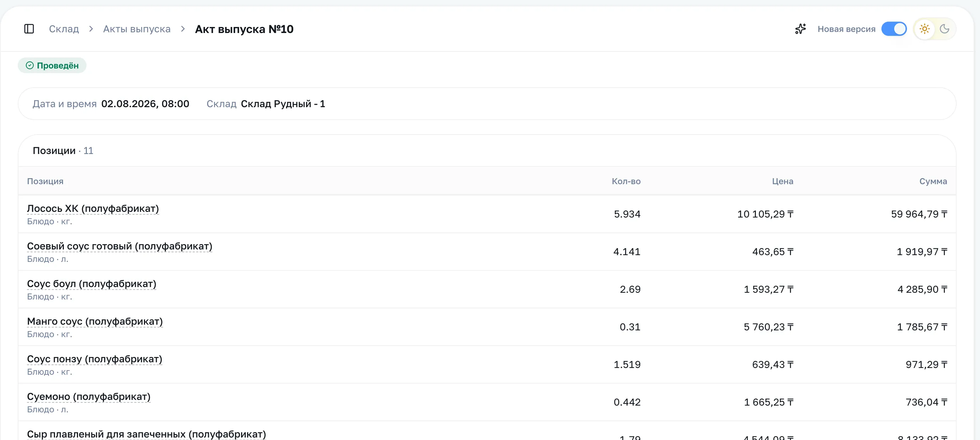Open Суемоно (полуфабрикат) position
Image resolution: width=980 pixels, height=440 pixels.
(89, 397)
